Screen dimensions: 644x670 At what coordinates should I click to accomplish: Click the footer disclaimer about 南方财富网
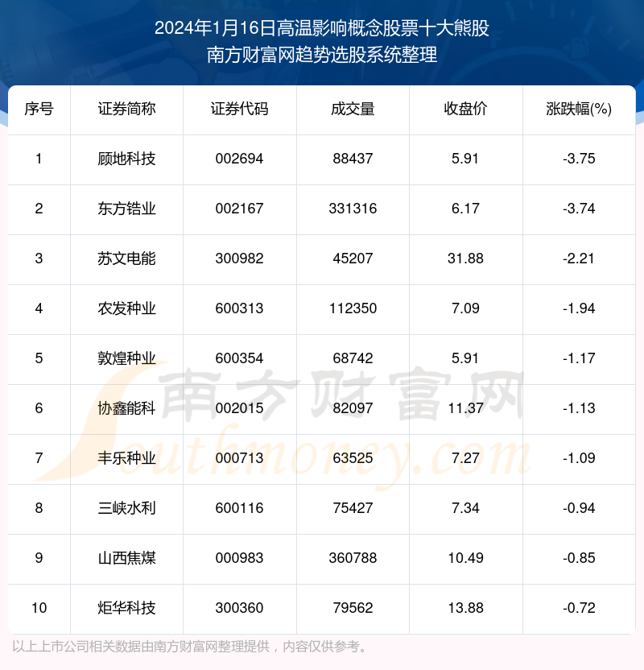click(191, 646)
